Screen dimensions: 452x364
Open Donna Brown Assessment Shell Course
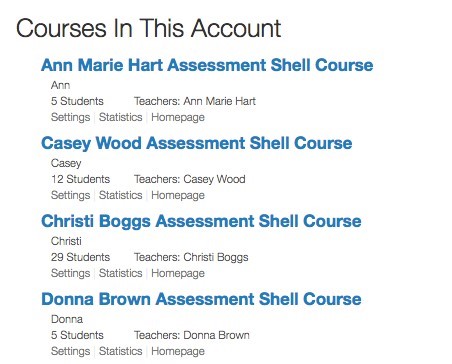[201, 299]
